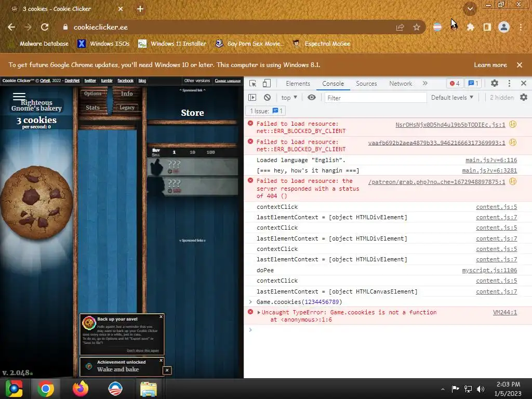This screenshot has width=532, height=399.
Task: Click the 1 Issue badge in console
Action: click(x=266, y=111)
